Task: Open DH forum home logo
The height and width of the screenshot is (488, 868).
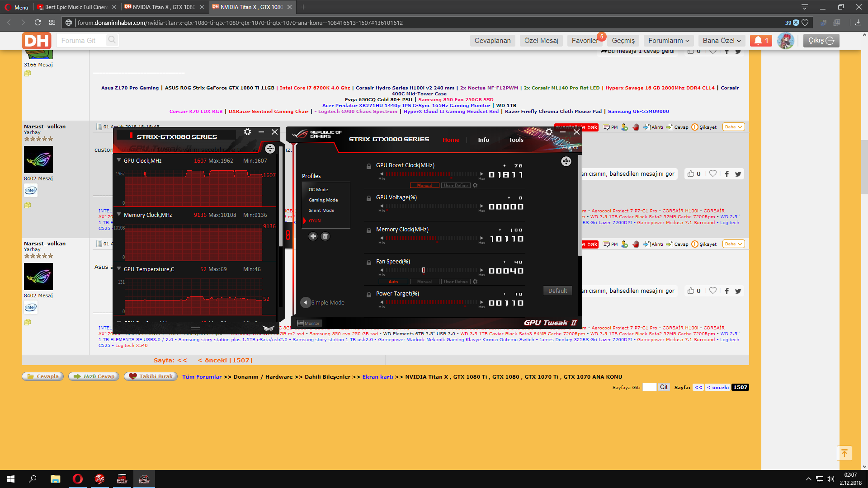Action: [36, 41]
